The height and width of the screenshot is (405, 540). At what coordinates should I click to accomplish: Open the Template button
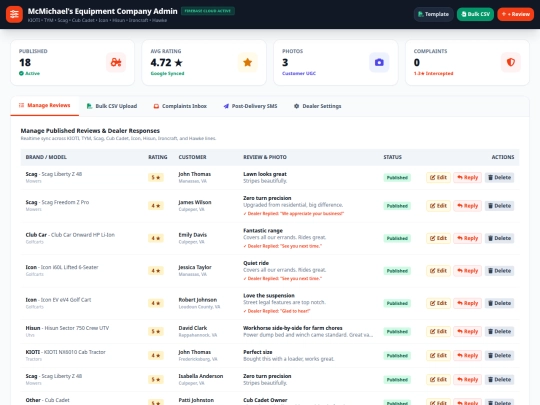pyautogui.click(x=433, y=14)
